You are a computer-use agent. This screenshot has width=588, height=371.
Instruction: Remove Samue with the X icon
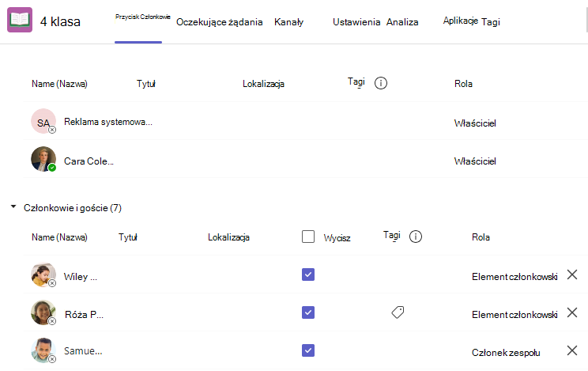572,350
